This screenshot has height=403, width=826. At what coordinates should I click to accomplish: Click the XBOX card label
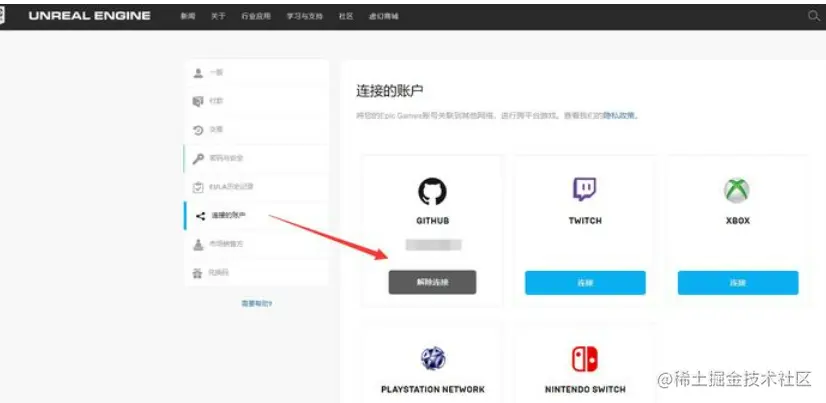coord(738,221)
